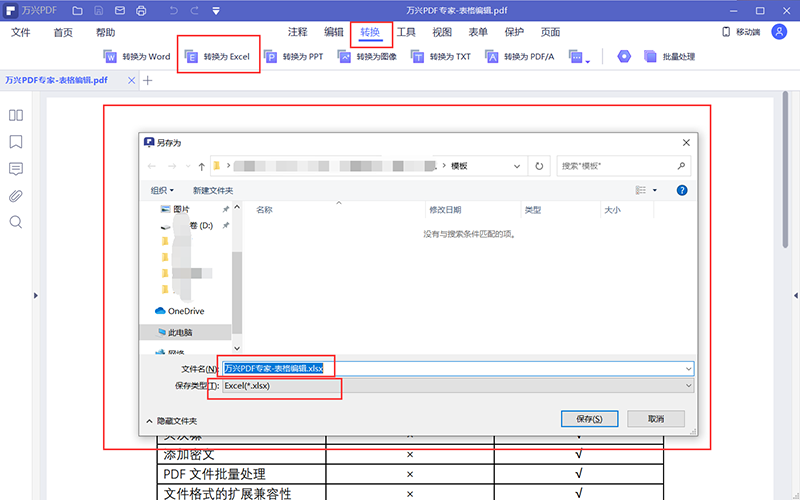Click the 新建文件夹 button
The width and height of the screenshot is (800, 500).
(213, 190)
